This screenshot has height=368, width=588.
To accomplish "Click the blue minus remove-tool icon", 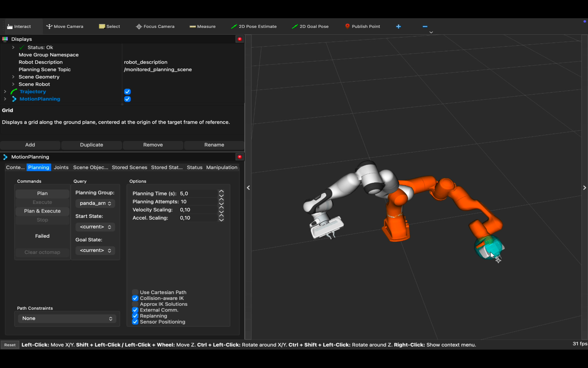I will (425, 26).
